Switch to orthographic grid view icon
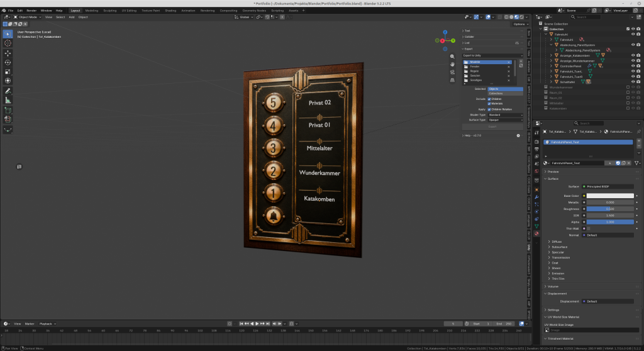The image size is (644, 351). [452, 80]
